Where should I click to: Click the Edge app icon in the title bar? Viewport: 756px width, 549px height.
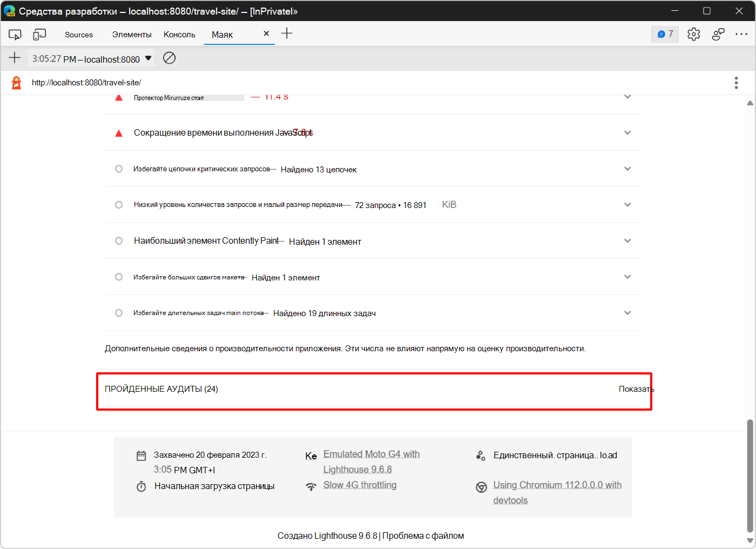(9, 11)
